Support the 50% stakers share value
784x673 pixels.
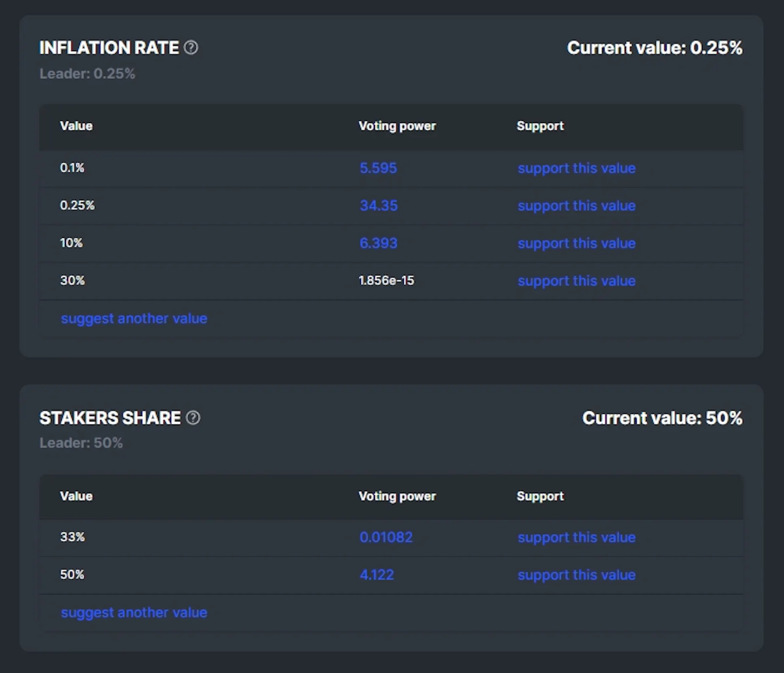(577, 575)
